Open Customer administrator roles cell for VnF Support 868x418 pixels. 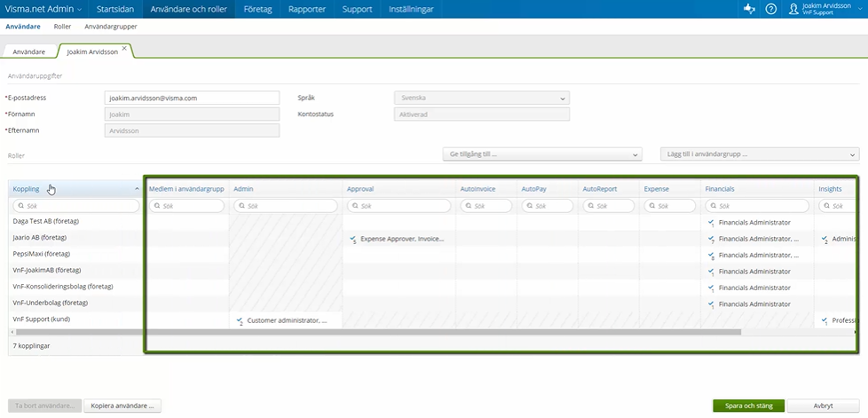tap(285, 320)
